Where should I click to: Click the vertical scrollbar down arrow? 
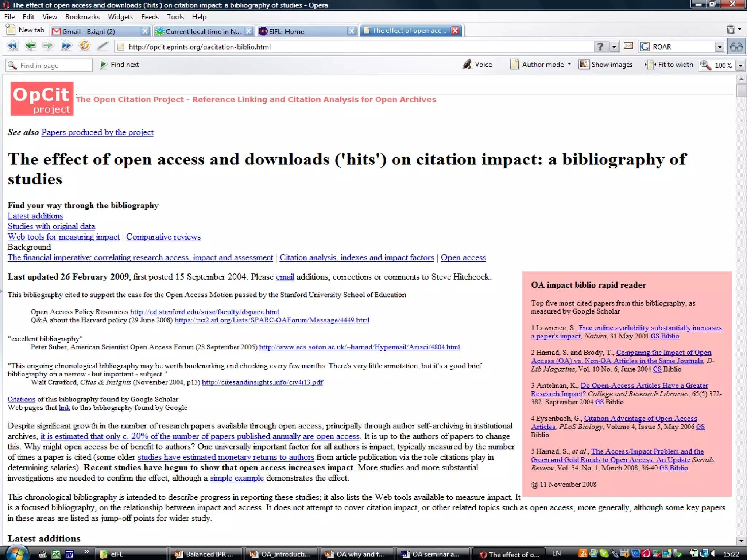pos(741,541)
